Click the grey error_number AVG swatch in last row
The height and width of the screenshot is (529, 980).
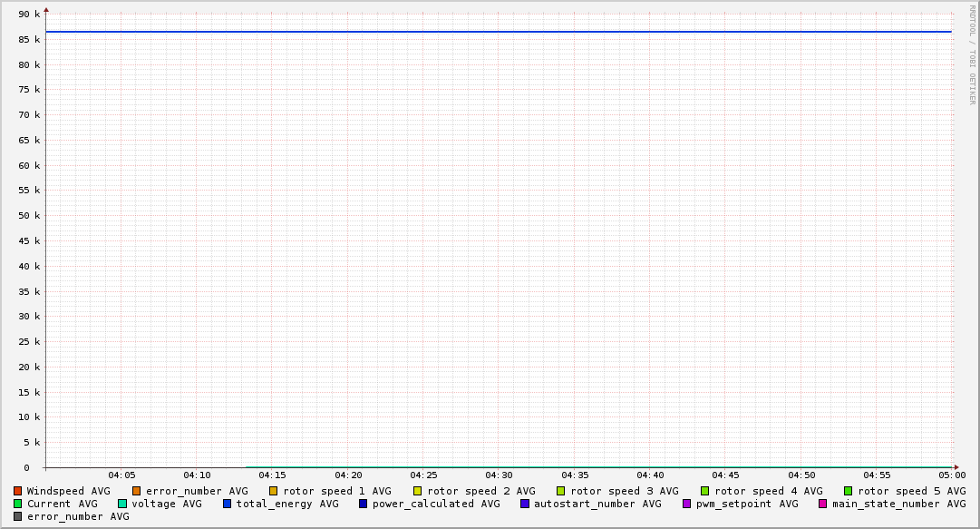(17, 516)
